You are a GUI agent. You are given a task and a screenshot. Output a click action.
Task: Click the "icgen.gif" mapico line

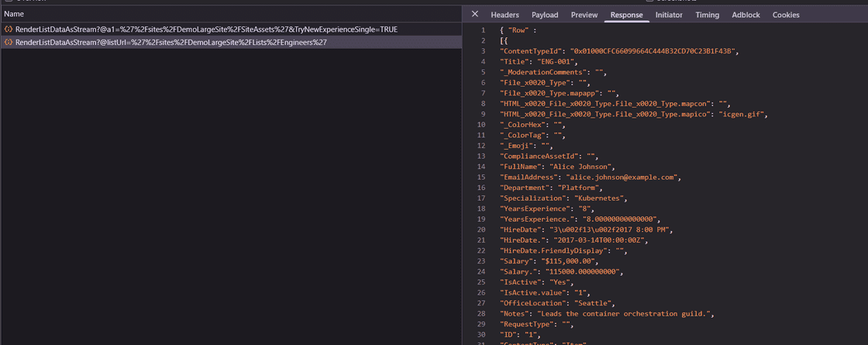634,114
